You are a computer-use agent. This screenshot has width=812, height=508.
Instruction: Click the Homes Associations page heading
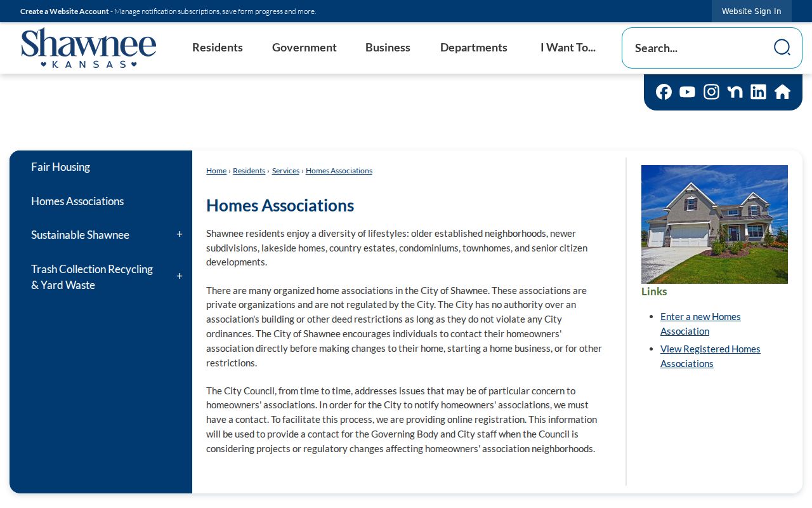[280, 206]
